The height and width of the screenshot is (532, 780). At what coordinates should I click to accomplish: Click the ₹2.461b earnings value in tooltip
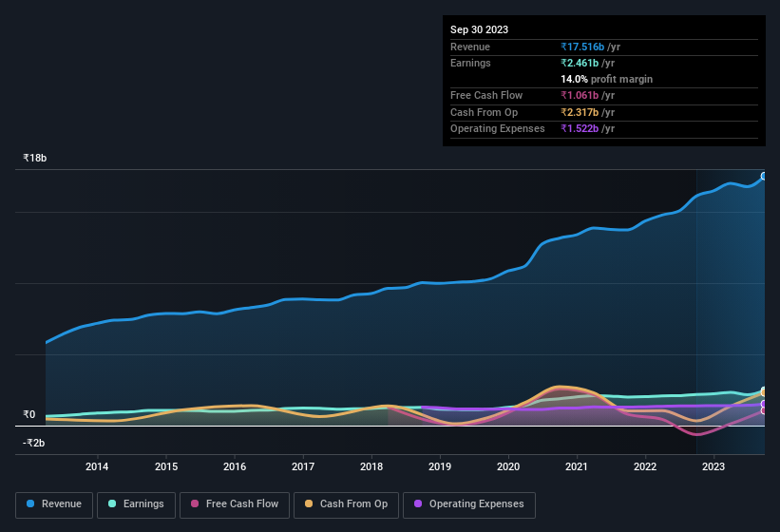pos(580,63)
